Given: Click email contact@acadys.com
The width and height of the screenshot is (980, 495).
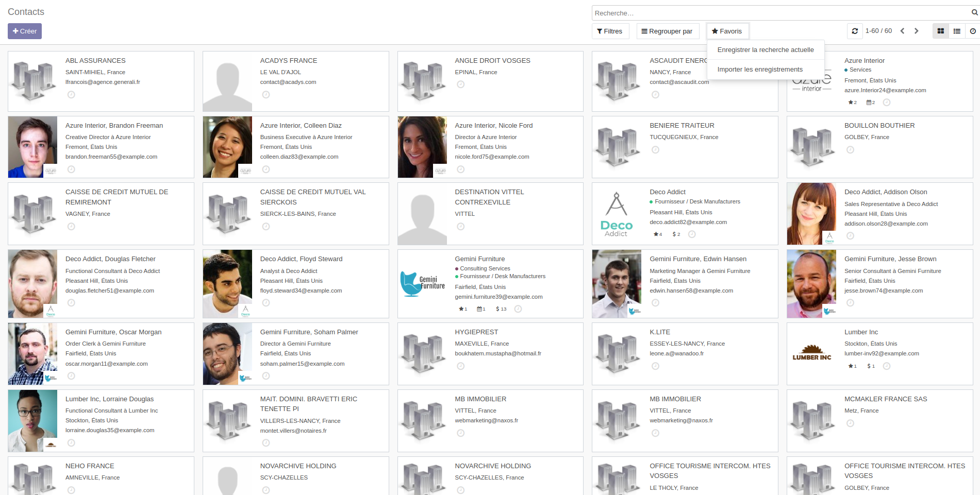Looking at the screenshot, I should [288, 82].
